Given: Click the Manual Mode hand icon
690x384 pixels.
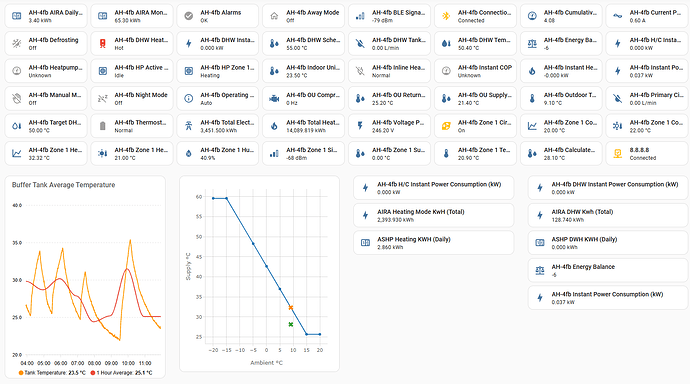Looking at the screenshot, I should [x=17, y=98].
